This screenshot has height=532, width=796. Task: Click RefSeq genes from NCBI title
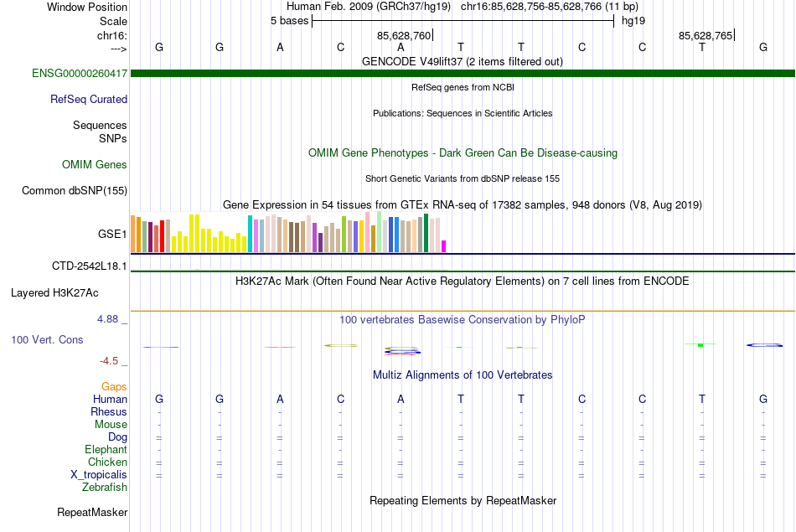coord(463,87)
